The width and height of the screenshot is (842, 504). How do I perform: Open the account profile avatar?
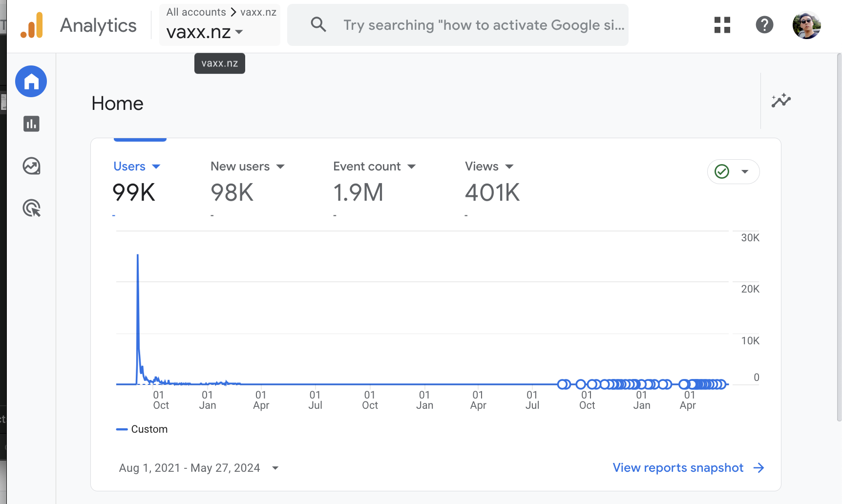(806, 25)
